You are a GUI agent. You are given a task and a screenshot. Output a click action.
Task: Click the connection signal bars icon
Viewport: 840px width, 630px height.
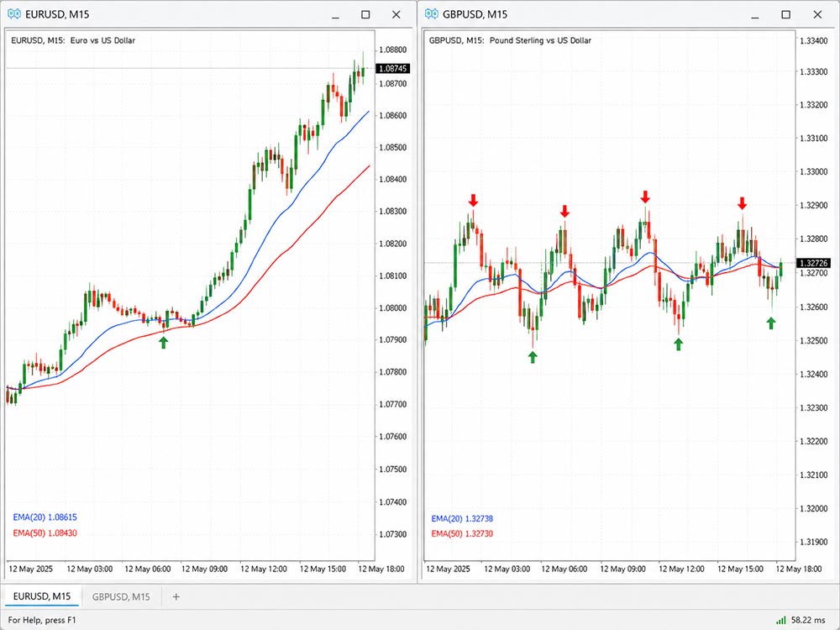pos(781,620)
